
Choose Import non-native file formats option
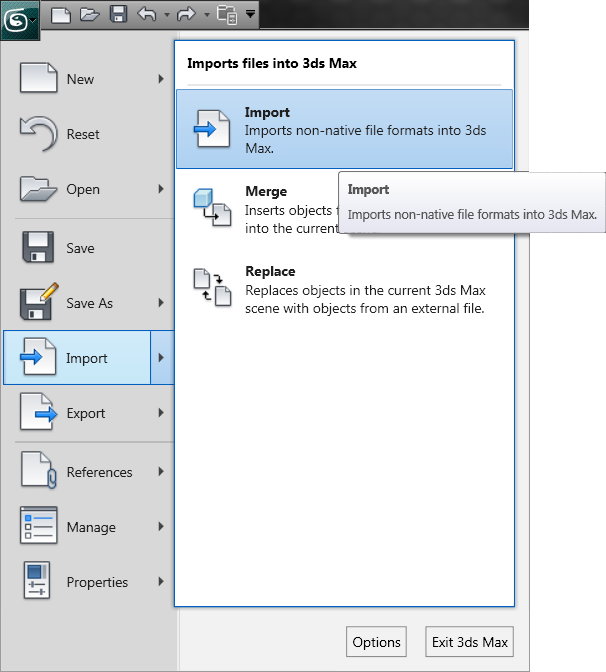(x=344, y=129)
